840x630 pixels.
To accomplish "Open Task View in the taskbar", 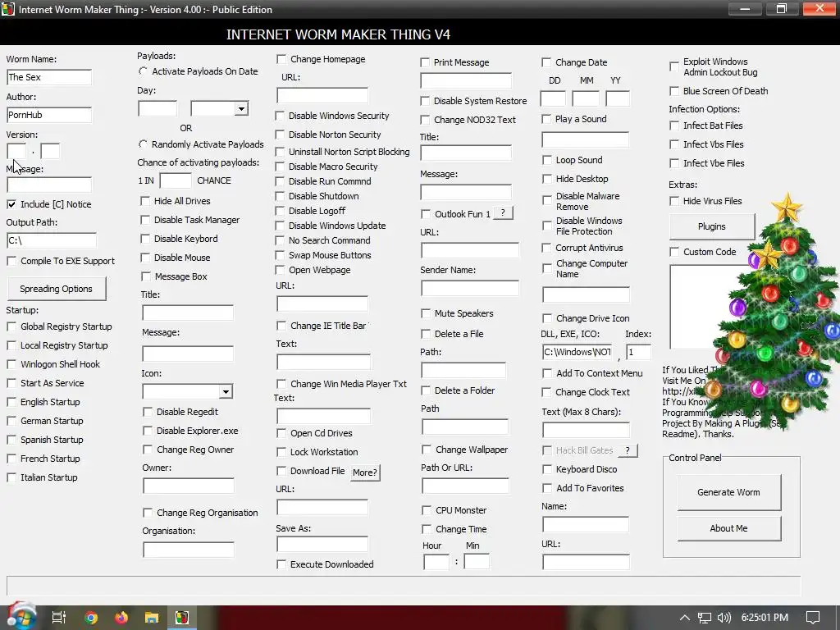I will pos(58,617).
